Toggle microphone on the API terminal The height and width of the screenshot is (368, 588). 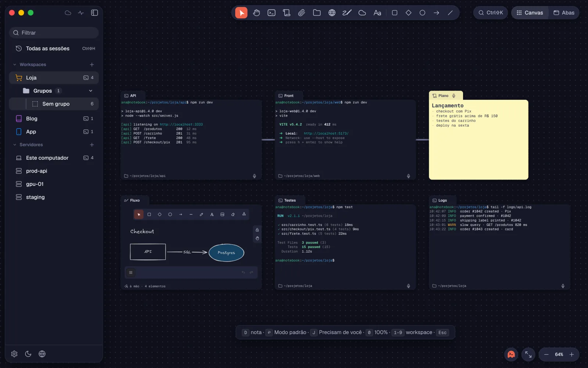click(254, 176)
